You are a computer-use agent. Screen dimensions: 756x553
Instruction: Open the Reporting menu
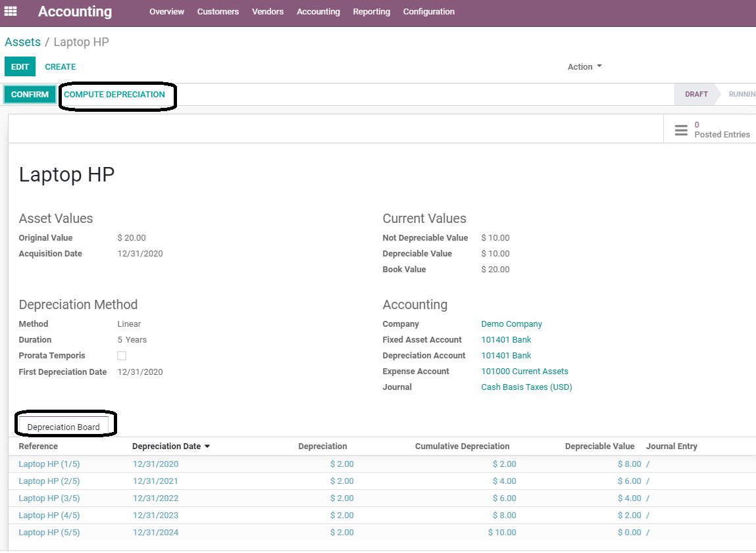point(371,12)
